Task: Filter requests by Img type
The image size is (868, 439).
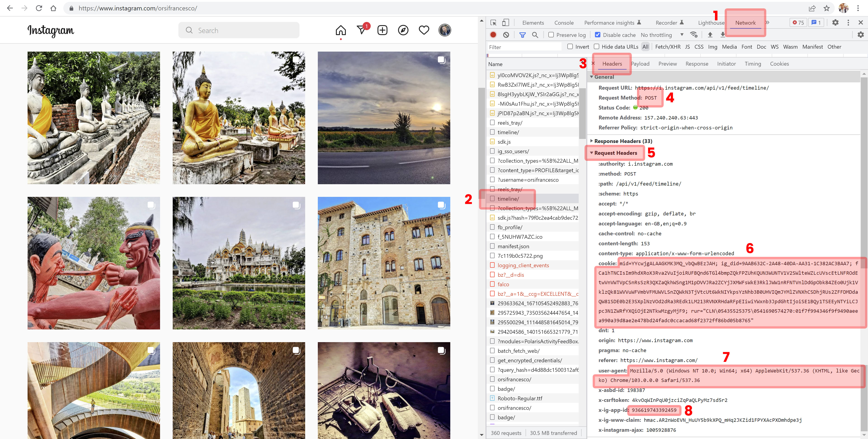Action: [x=712, y=47]
